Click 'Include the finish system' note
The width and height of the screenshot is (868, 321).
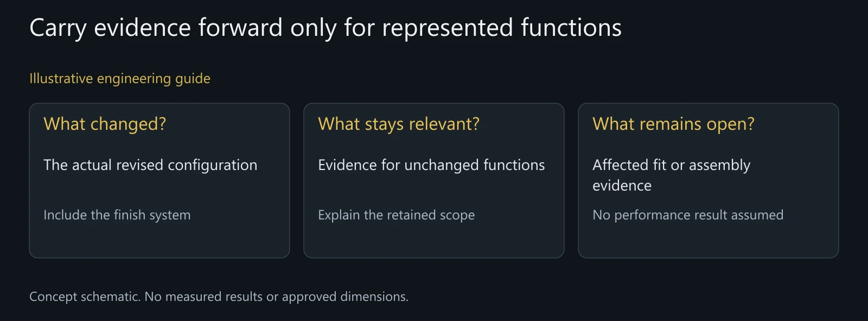coord(117,215)
